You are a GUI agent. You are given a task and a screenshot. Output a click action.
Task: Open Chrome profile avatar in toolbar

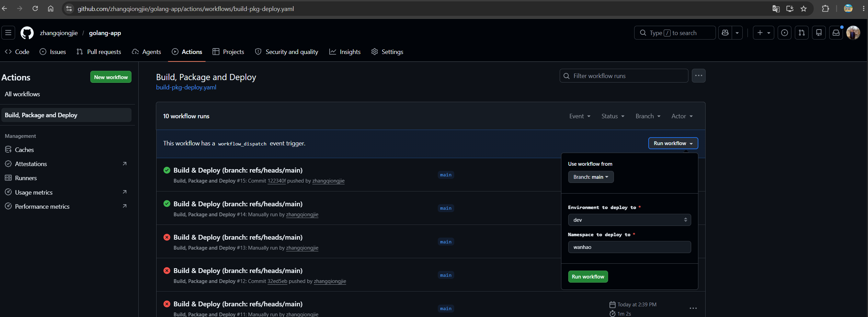pyautogui.click(x=848, y=9)
